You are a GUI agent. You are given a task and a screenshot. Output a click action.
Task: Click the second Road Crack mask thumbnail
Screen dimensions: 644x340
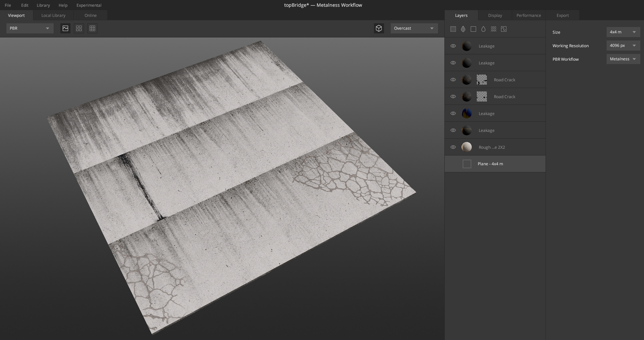coord(482,96)
